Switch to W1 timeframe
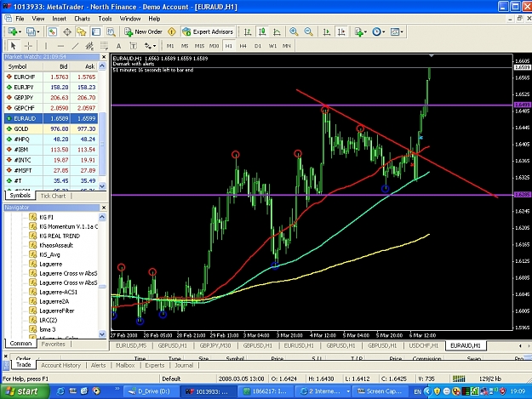The height and width of the screenshot is (399, 532). point(272,46)
